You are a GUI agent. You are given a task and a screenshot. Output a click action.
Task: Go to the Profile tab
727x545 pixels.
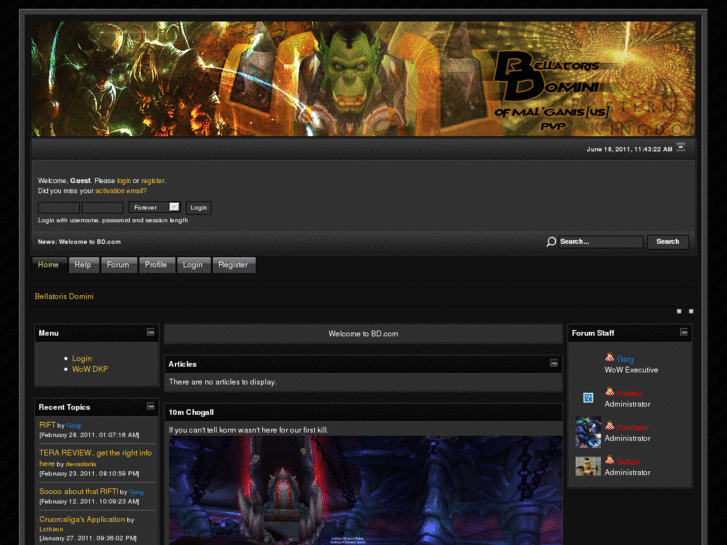(157, 265)
